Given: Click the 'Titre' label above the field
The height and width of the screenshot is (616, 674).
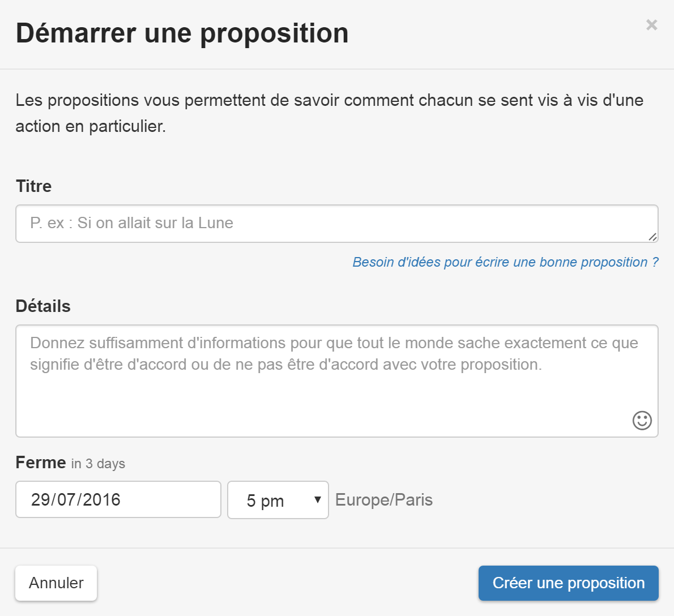Looking at the screenshot, I should [x=33, y=186].
